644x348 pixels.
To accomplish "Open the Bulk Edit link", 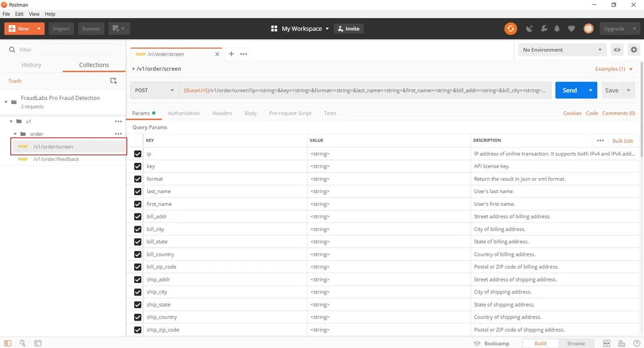I will tap(623, 141).
